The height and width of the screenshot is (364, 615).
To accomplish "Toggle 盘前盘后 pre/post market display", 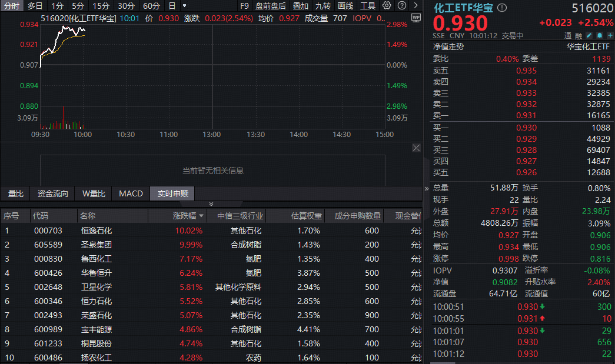I will [271, 5].
